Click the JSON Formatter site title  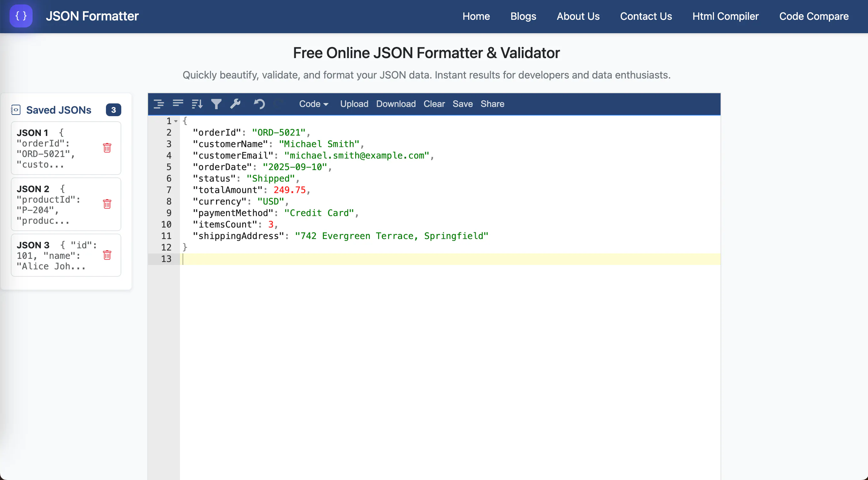click(92, 16)
